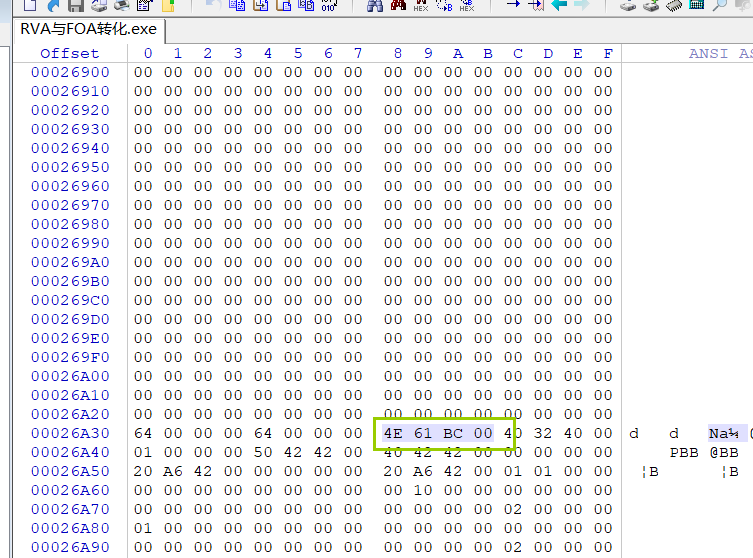
Task: Click the Calculator toolbar icon
Action: tap(696, 5)
